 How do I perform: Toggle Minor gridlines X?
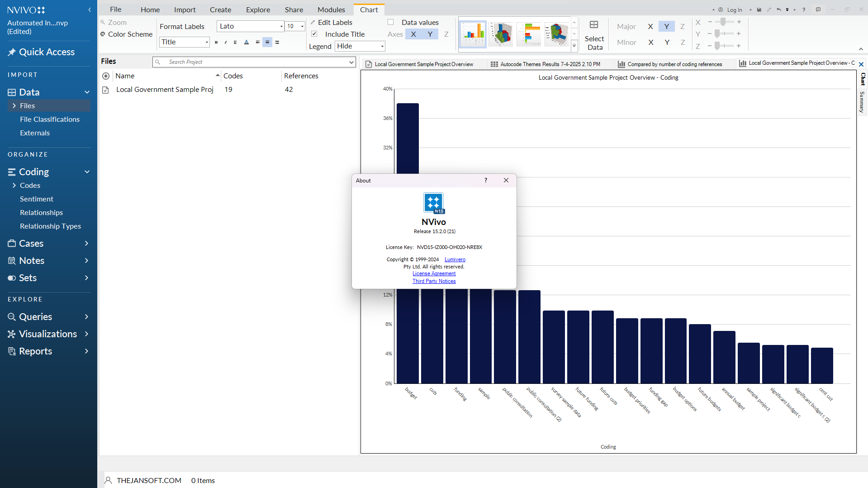650,42
